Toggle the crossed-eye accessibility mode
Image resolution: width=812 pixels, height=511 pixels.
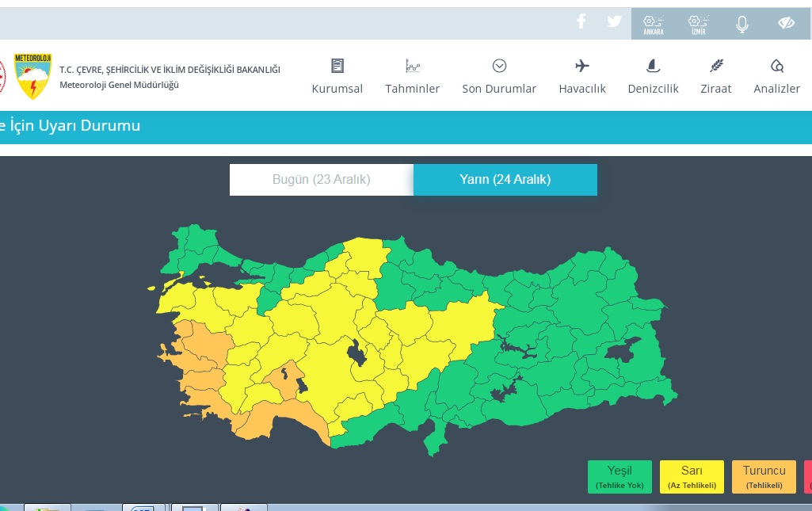[786, 24]
